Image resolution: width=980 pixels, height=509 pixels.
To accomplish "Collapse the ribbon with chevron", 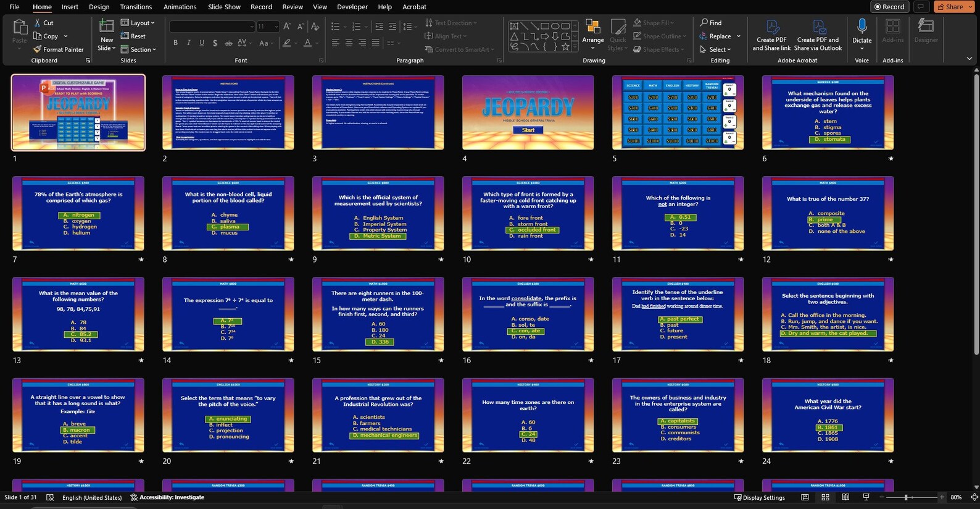I will pyautogui.click(x=970, y=59).
